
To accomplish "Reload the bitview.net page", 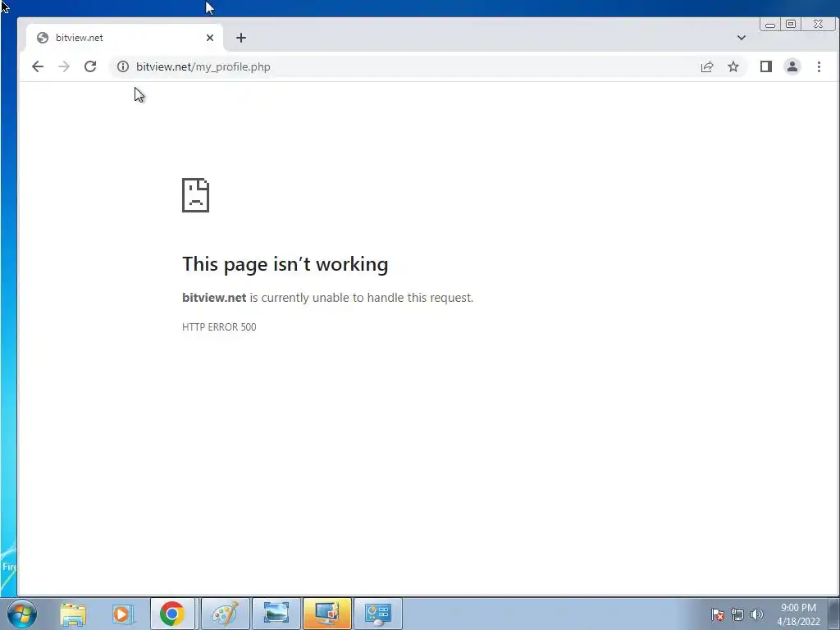I will point(90,66).
